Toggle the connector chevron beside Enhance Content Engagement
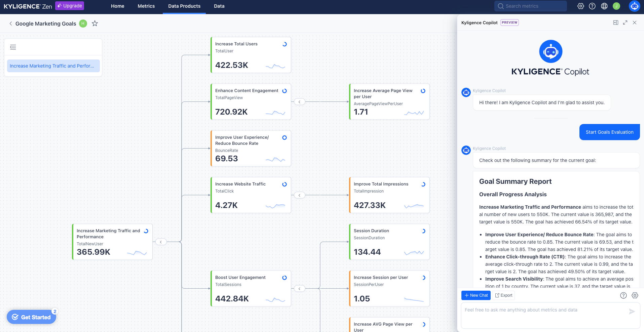Image resolution: width=644 pixels, height=332 pixels. 300,101
